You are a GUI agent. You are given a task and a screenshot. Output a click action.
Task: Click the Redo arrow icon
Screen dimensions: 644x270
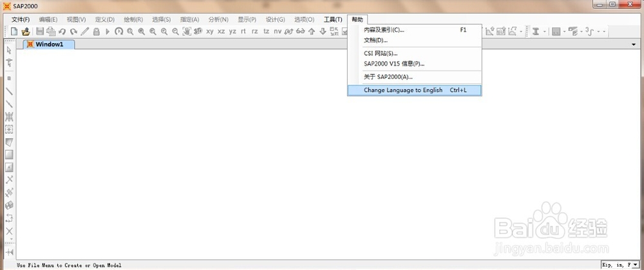coord(73,31)
